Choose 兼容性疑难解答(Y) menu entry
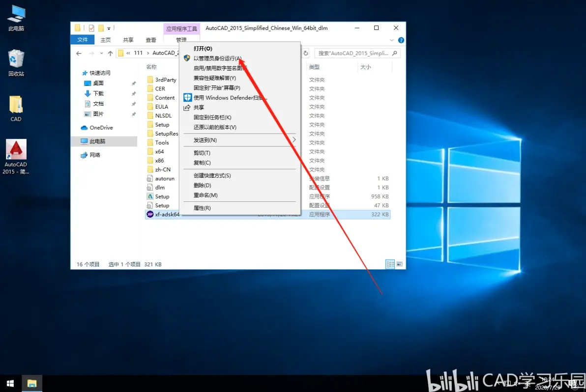The width and height of the screenshot is (586, 392). [x=215, y=78]
